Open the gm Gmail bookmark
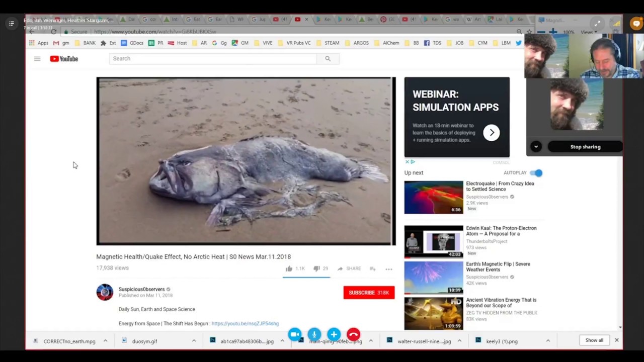Viewport: 644px width, 362px height. click(61, 43)
